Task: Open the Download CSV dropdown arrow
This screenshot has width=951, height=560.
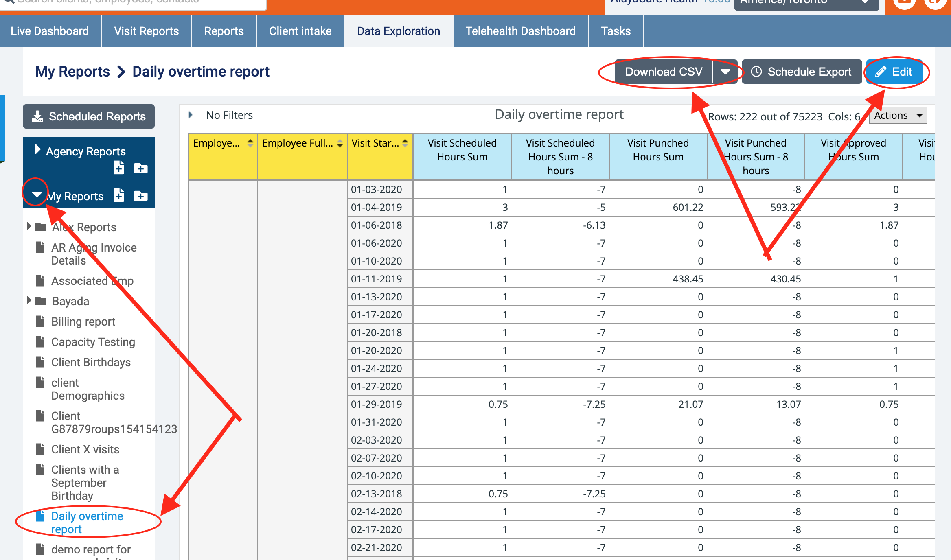Action: tap(725, 72)
